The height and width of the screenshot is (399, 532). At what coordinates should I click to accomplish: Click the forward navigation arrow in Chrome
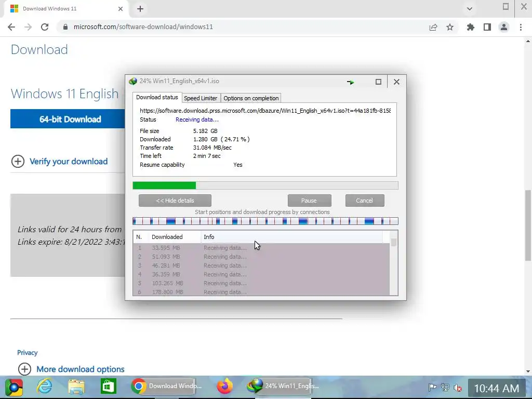(x=28, y=27)
